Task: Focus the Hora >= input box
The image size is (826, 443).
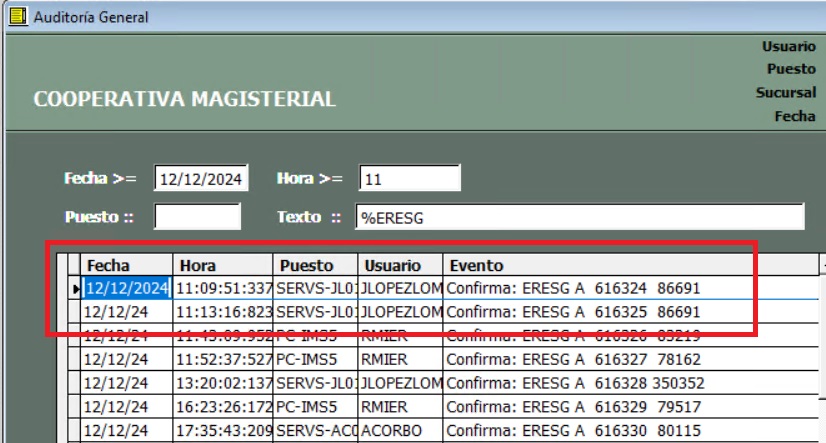Action: (x=409, y=179)
